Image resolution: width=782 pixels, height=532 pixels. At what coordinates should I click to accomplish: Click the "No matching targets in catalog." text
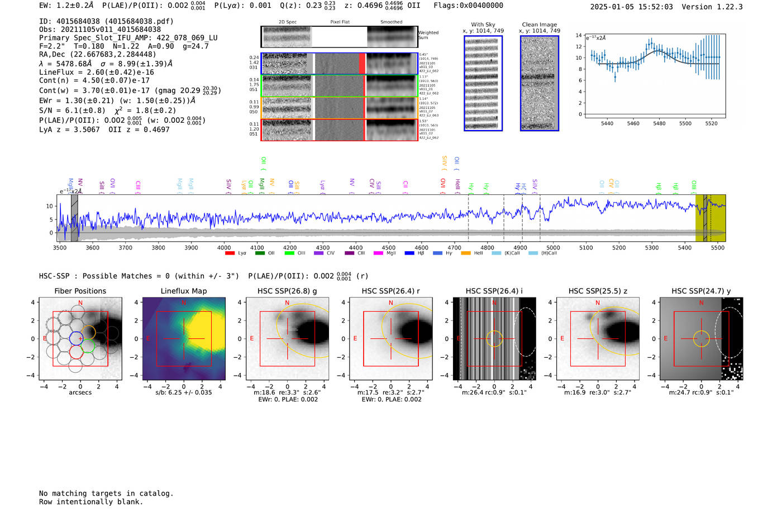tap(106, 493)
